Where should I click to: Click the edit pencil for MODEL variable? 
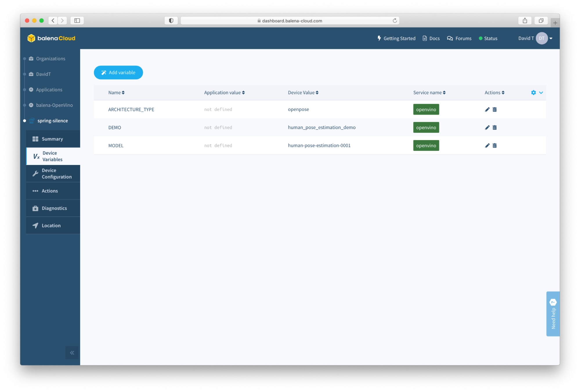pos(487,146)
